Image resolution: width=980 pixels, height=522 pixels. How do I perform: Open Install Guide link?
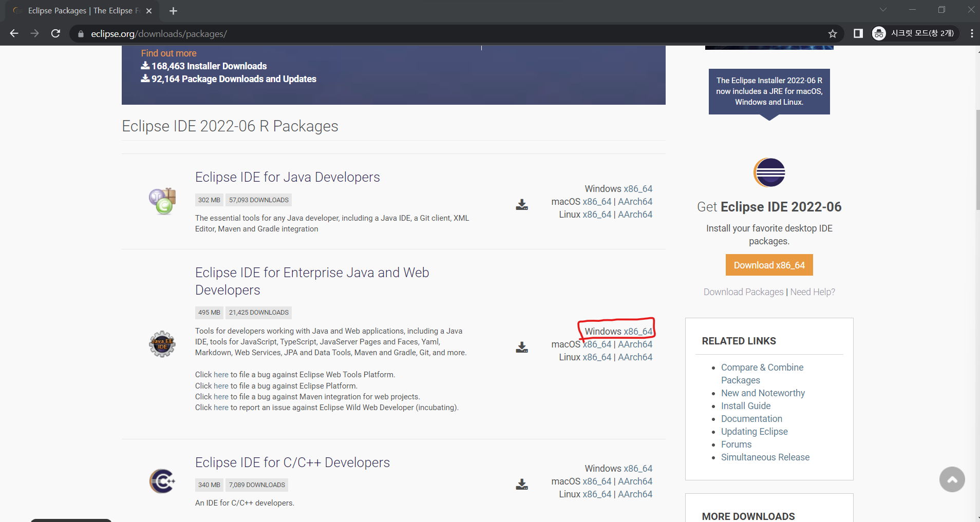[x=746, y=406]
